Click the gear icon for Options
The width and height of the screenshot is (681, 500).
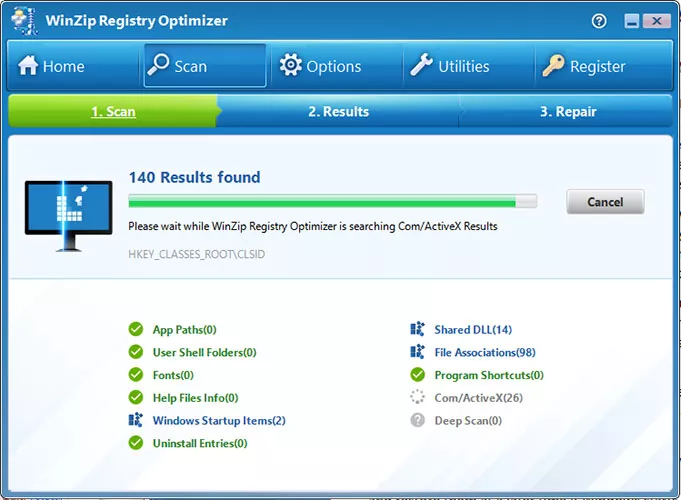tap(291, 65)
